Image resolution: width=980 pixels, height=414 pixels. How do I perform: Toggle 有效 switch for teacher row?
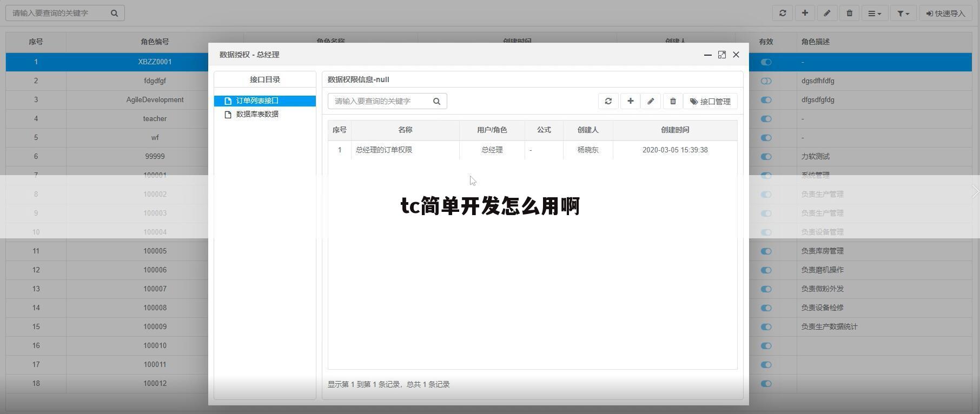click(766, 119)
